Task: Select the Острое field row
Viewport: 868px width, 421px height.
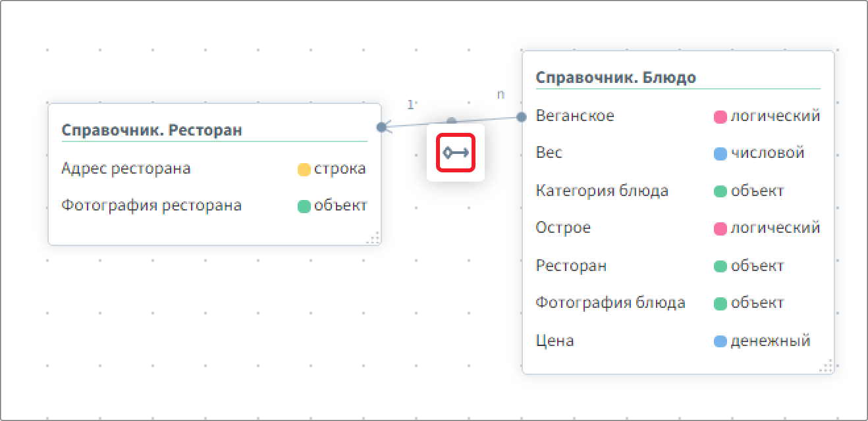Action: coord(678,228)
